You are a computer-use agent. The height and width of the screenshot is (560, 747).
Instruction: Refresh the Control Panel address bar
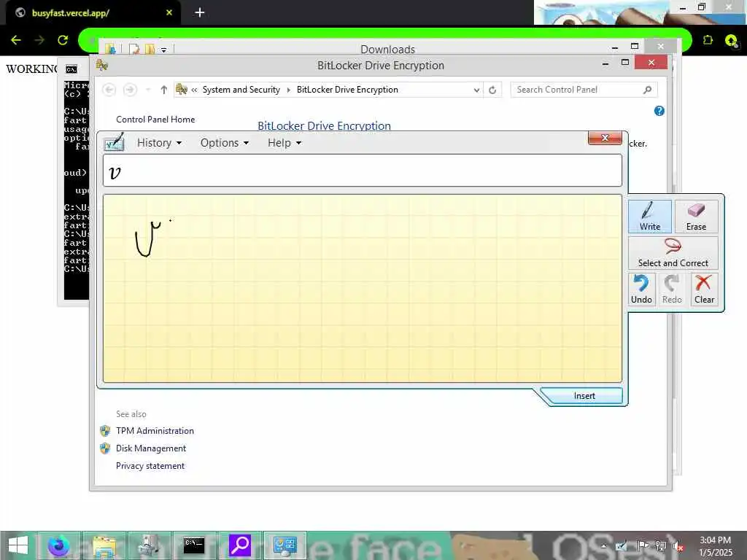pyautogui.click(x=492, y=90)
